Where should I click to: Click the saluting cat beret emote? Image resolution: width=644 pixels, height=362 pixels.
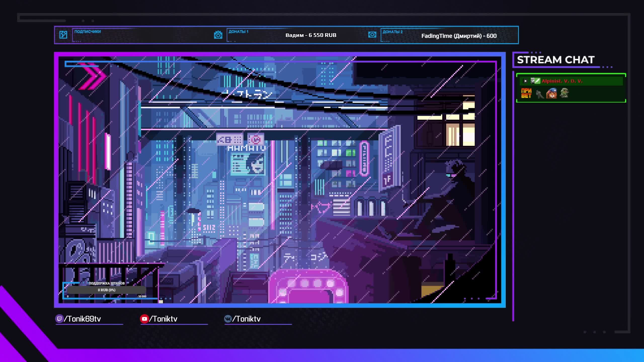(x=551, y=93)
